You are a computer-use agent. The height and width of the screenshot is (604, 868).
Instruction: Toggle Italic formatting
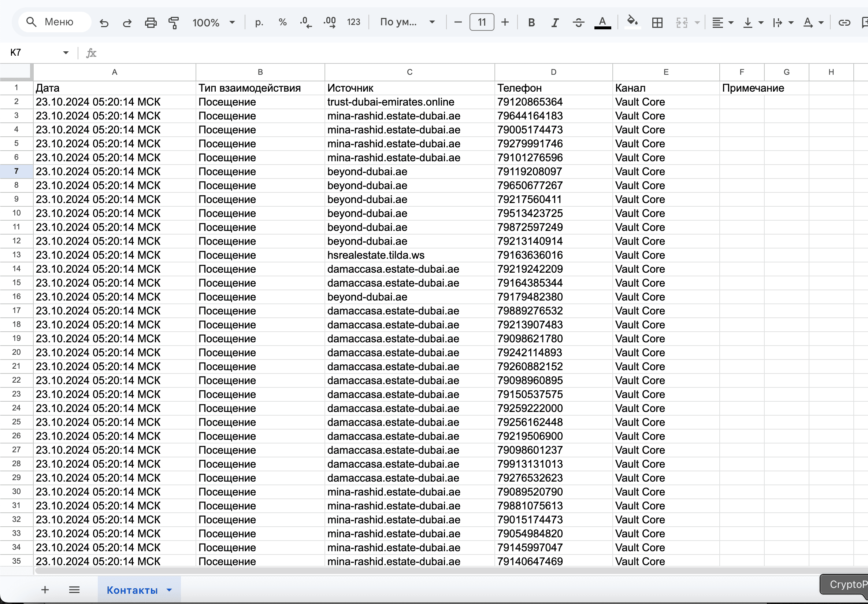554,23
